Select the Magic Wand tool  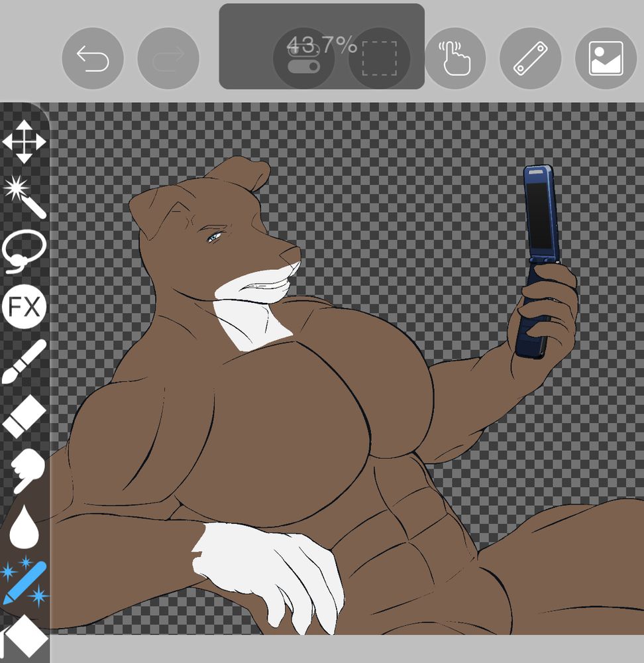[x=25, y=197]
